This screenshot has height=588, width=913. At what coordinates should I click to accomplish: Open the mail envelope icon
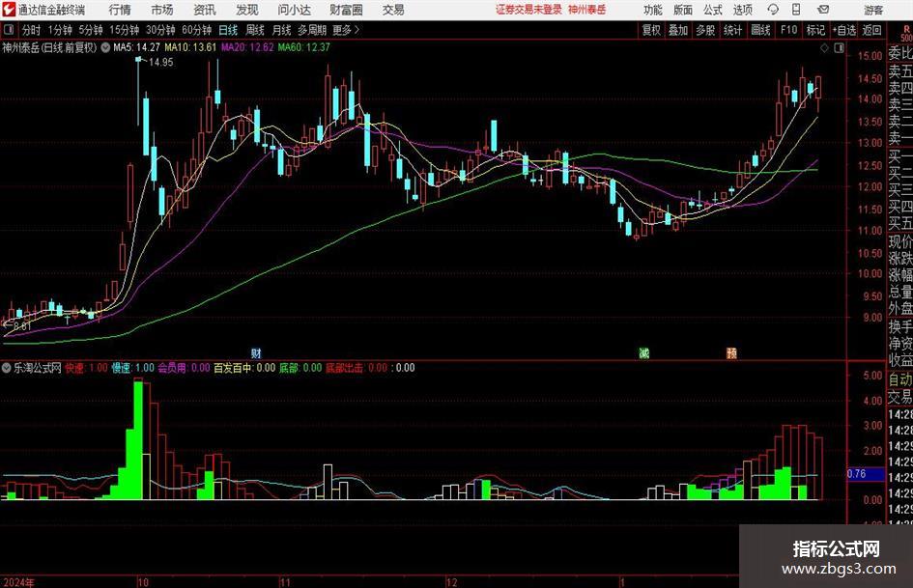click(823, 10)
